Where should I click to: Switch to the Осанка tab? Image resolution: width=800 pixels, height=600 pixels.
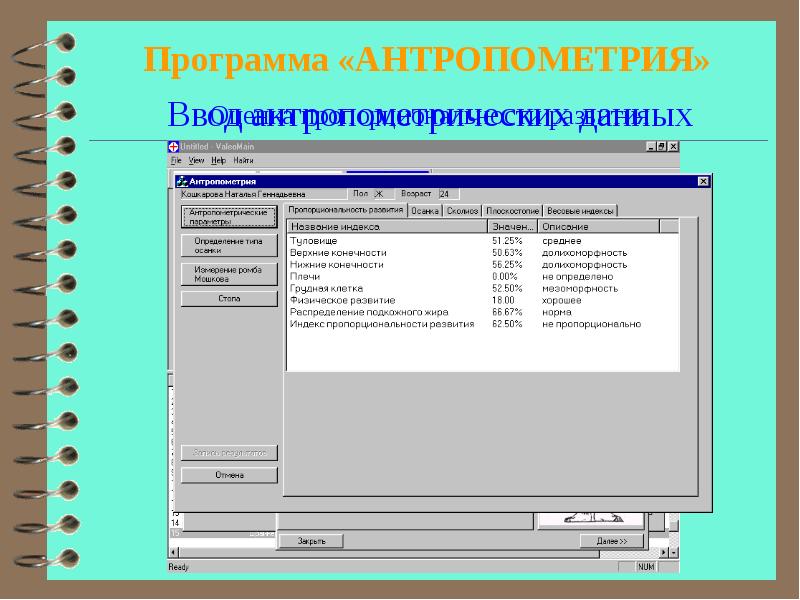[x=425, y=211]
